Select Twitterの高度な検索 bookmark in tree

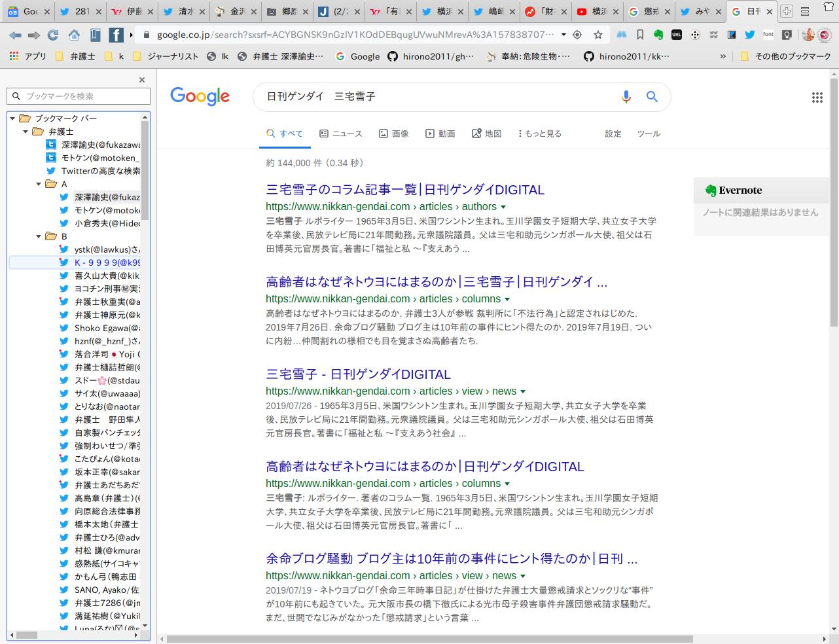pos(93,171)
